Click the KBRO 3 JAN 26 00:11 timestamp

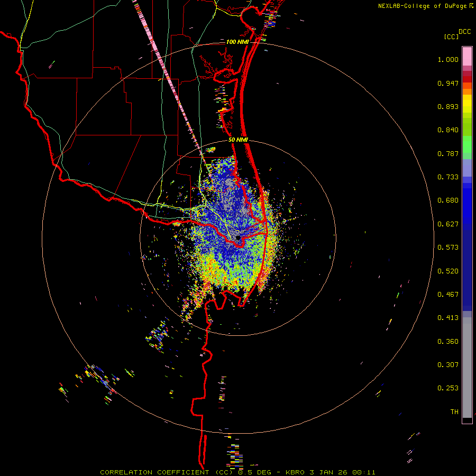pyautogui.click(x=330, y=472)
